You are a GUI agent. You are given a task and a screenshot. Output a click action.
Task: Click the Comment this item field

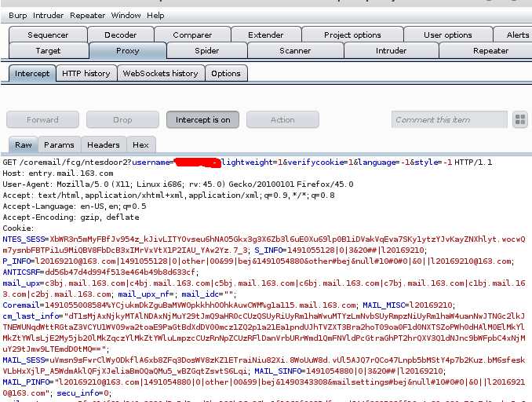tap(449, 120)
